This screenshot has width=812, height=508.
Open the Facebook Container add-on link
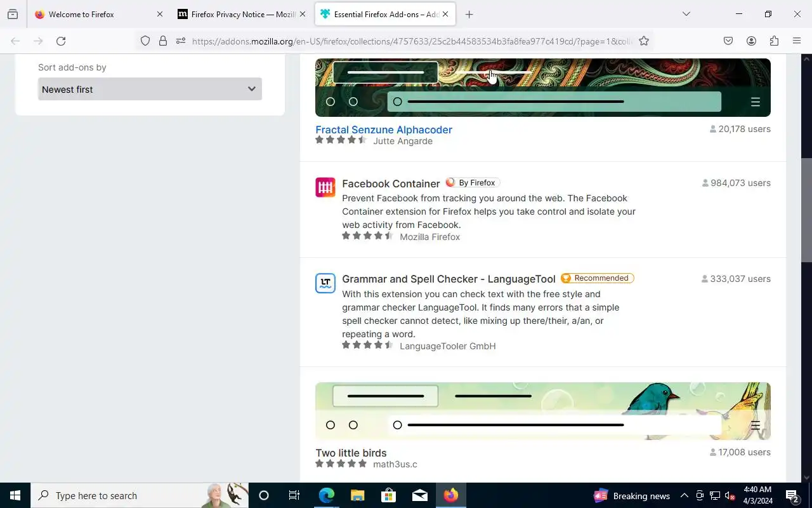point(391,184)
